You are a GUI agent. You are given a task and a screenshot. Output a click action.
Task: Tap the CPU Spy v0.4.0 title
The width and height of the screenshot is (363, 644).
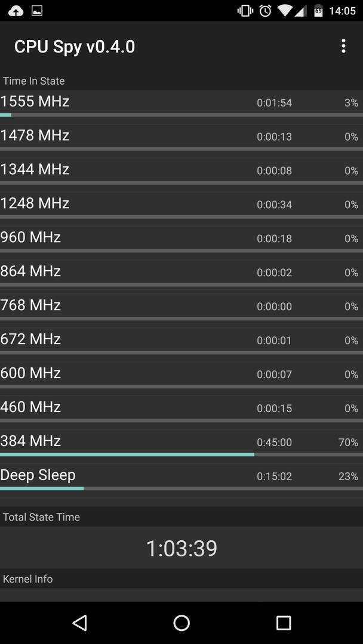(x=75, y=47)
